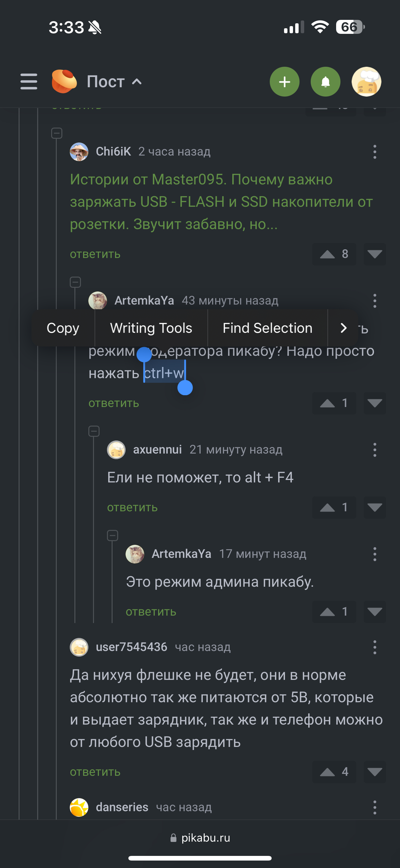Show more context menu options arrow
400x868 pixels.
(343, 328)
